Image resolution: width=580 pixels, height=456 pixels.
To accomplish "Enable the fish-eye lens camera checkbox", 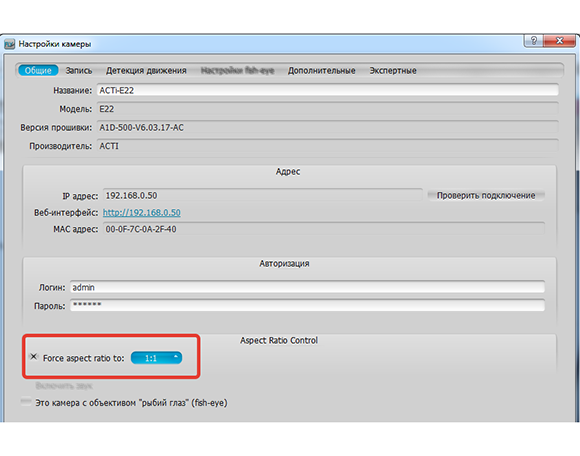I will click(x=26, y=402).
